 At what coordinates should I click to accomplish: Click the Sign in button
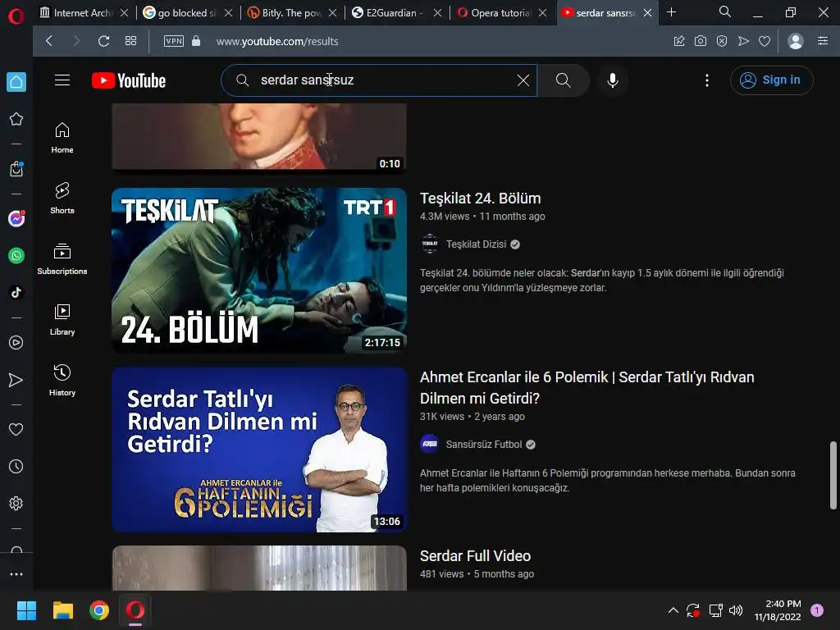771,80
